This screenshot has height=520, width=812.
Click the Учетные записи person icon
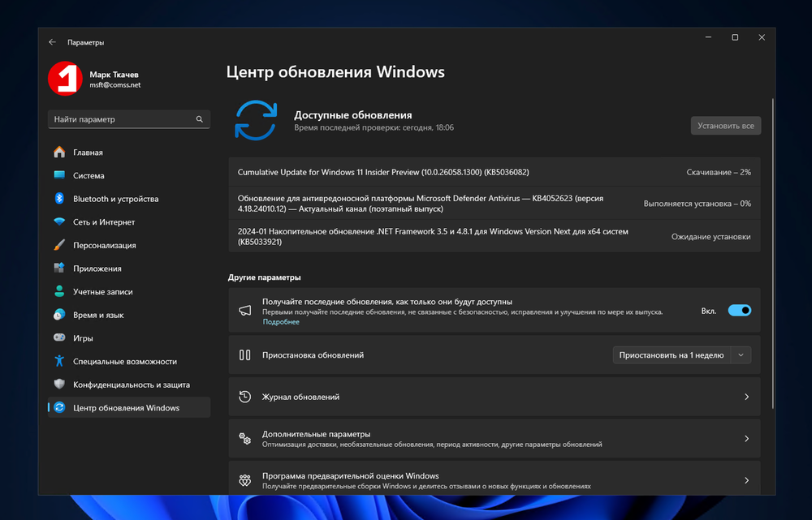[x=59, y=291]
